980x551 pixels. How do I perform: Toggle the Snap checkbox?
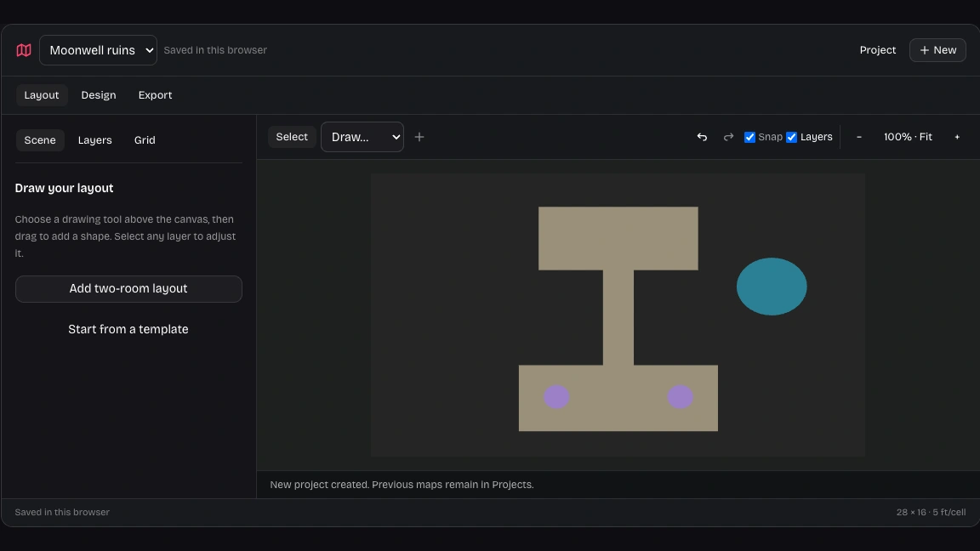749,137
